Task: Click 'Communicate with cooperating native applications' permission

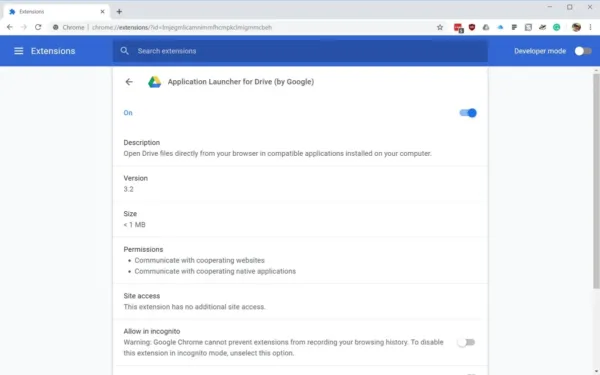Action: point(215,271)
